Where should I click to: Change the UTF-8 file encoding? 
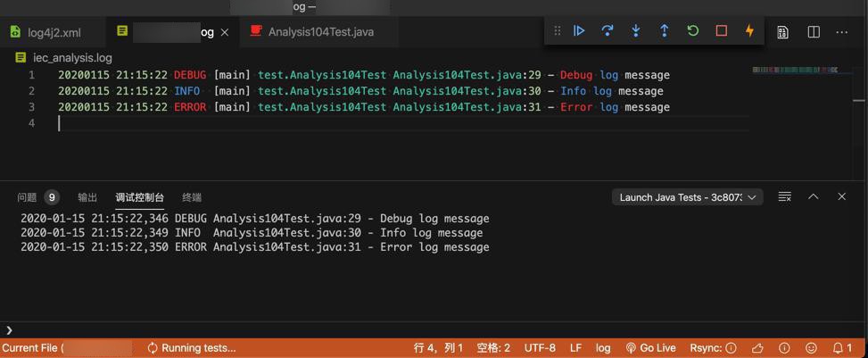pyautogui.click(x=540, y=348)
